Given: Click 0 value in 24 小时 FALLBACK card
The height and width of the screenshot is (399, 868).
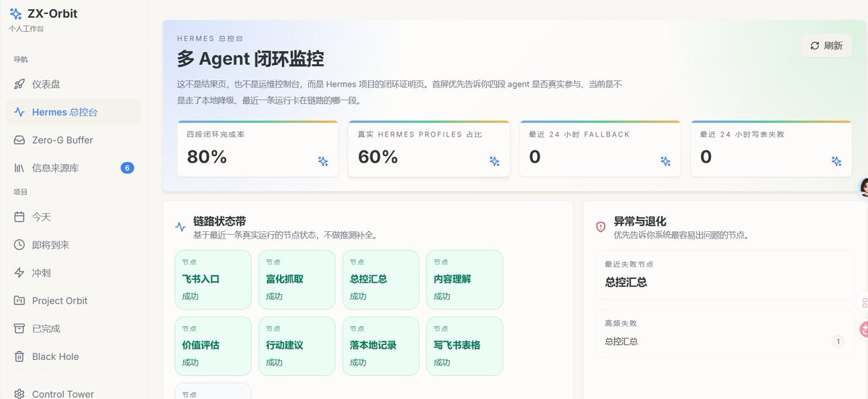Looking at the screenshot, I should [x=535, y=157].
